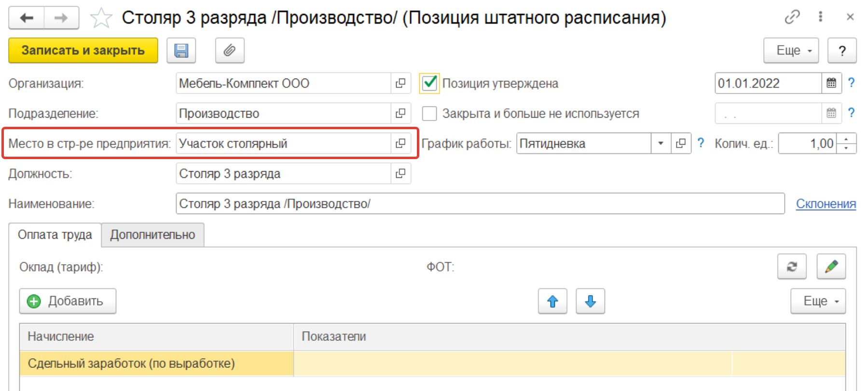
Task: Expand the График работы dropdown list
Action: click(x=661, y=144)
